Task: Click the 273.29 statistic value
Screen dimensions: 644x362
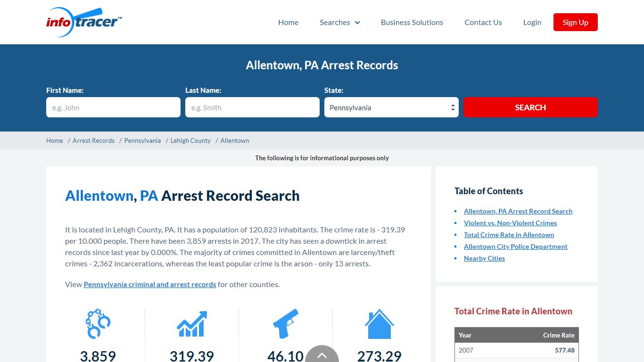Action: click(380, 356)
